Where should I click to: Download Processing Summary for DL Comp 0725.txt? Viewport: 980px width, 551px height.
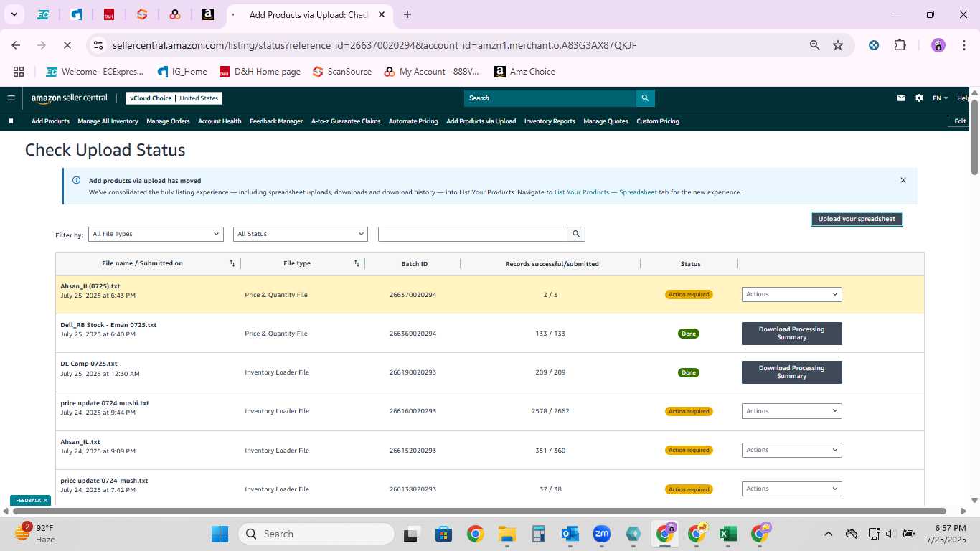point(791,372)
